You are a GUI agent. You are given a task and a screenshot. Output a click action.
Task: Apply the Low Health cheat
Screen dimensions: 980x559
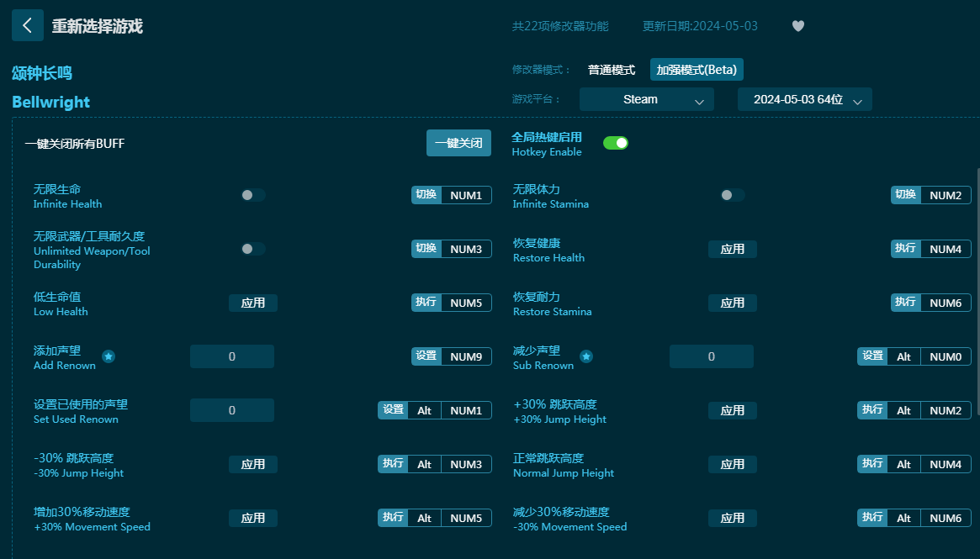[x=253, y=303]
